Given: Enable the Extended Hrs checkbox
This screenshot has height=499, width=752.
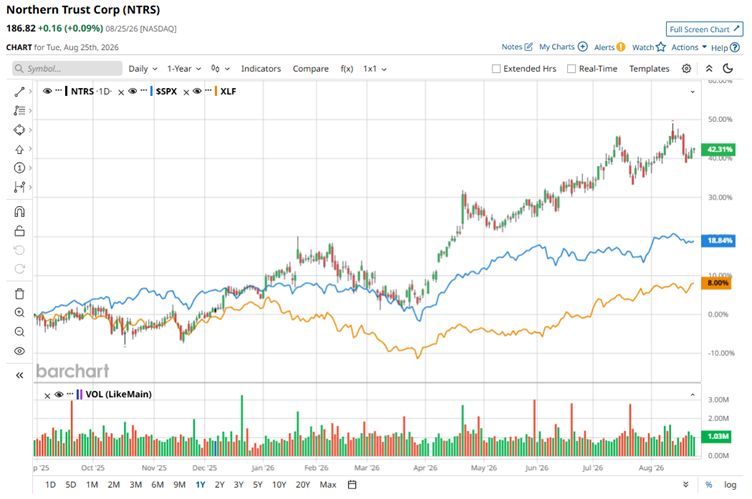Looking at the screenshot, I should click(496, 69).
